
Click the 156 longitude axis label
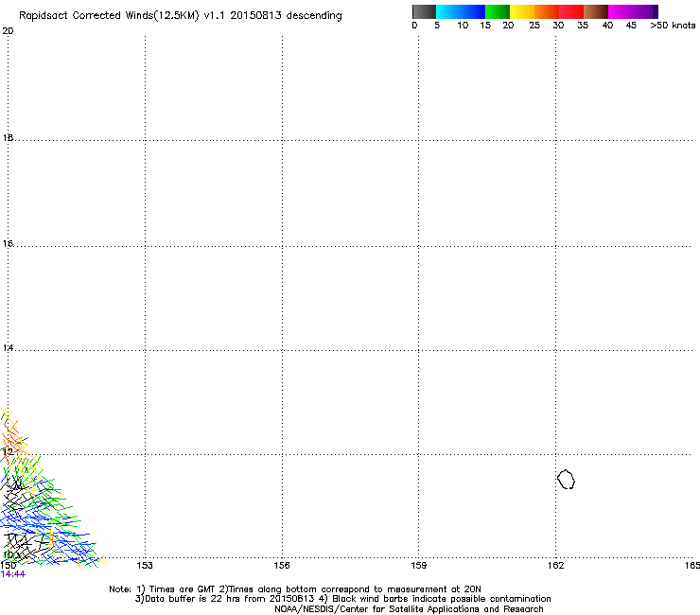[x=282, y=566]
